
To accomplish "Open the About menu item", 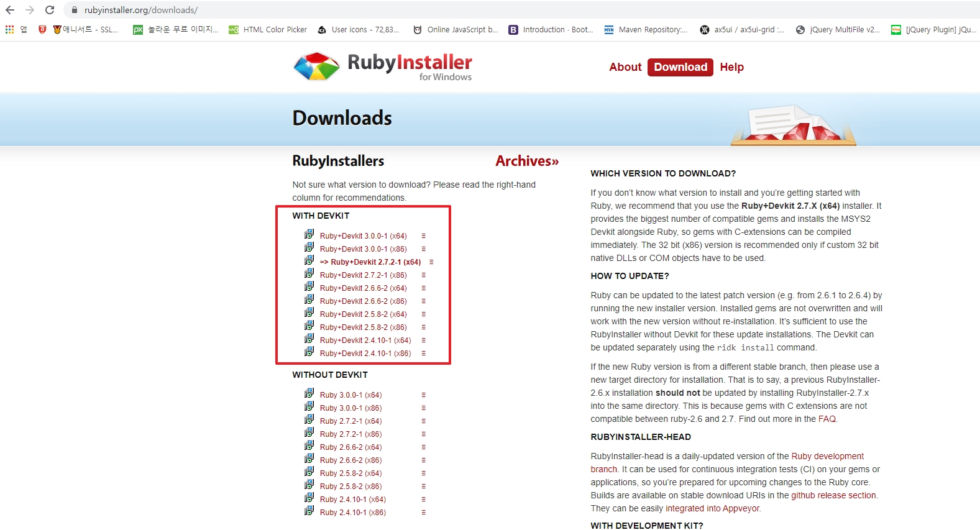I will point(625,67).
